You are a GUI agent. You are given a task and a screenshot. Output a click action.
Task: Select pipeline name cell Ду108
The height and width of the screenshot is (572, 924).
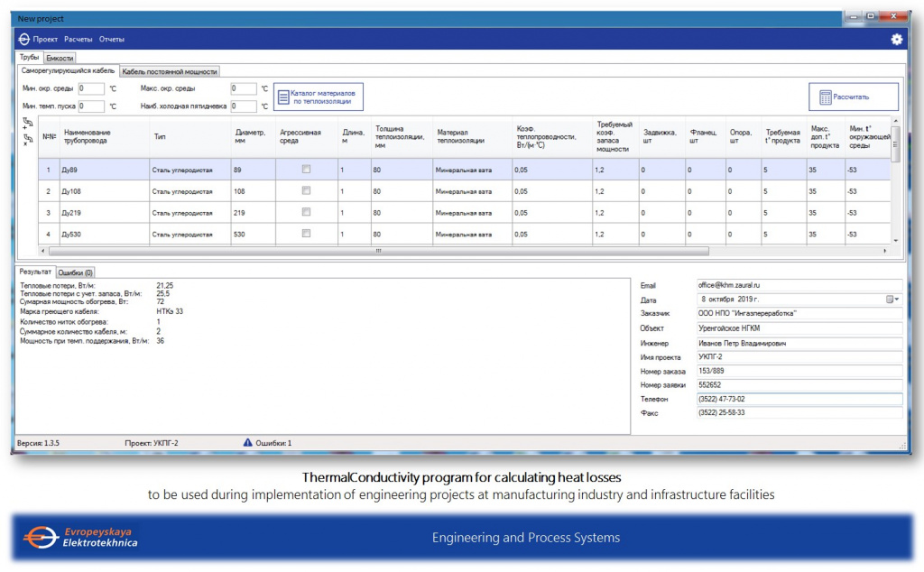[105, 191]
